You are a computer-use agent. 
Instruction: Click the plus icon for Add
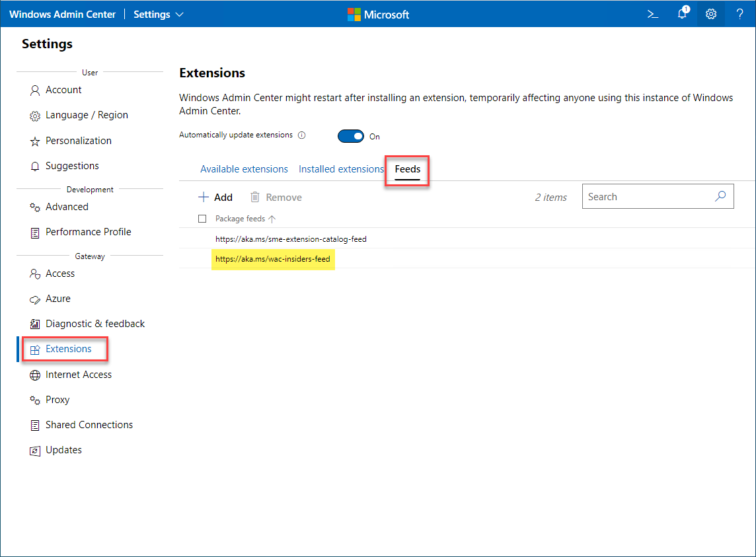[x=204, y=197]
